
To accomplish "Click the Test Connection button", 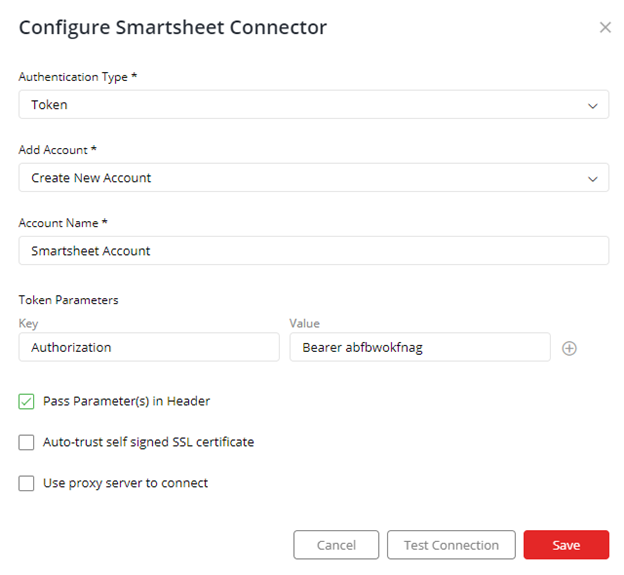I will click(451, 545).
